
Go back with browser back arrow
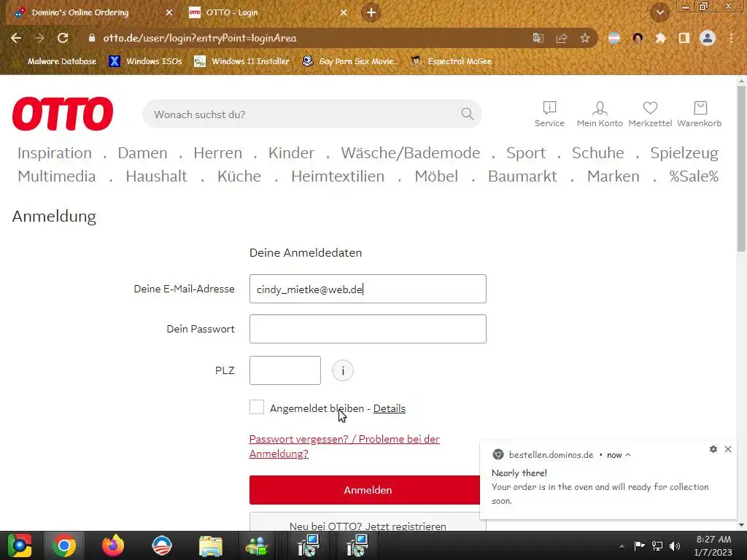click(x=16, y=38)
